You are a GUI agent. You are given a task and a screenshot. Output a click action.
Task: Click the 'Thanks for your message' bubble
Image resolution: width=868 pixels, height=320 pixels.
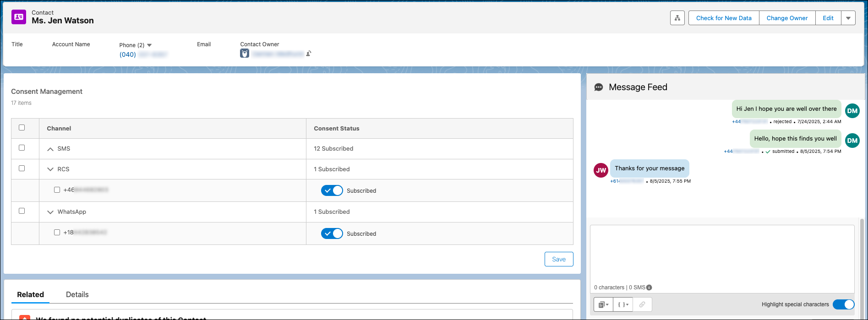[650, 168]
